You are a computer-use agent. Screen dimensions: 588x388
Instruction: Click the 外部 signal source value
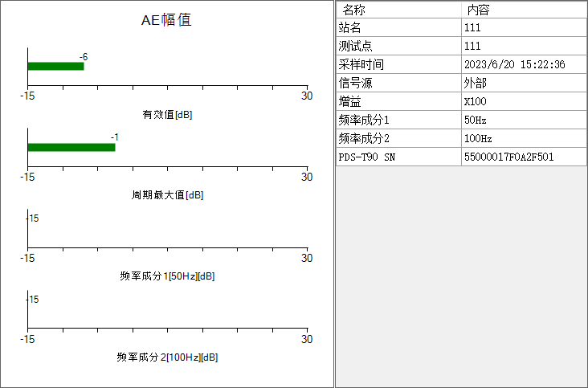tap(475, 83)
